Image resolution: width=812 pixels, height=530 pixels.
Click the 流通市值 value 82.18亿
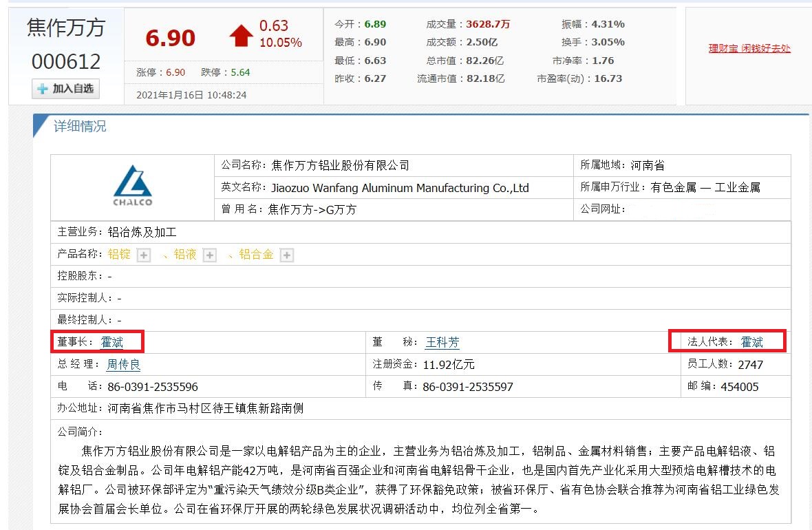point(485,78)
